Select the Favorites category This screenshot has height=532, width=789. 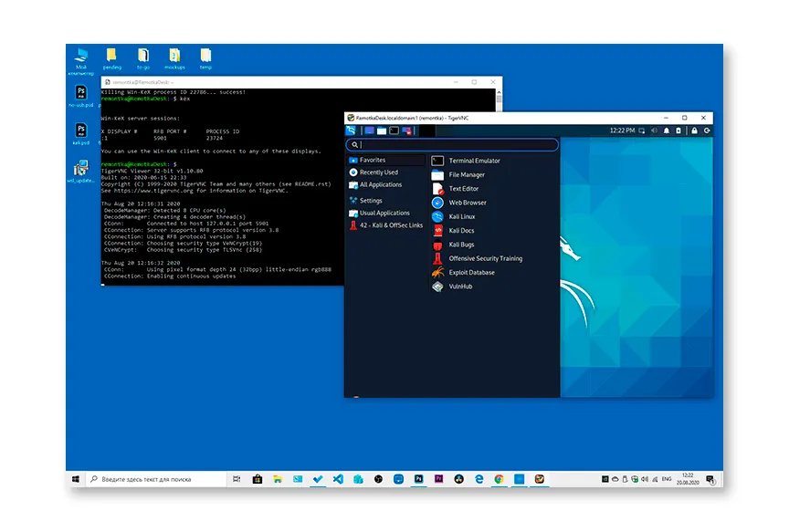click(x=386, y=160)
